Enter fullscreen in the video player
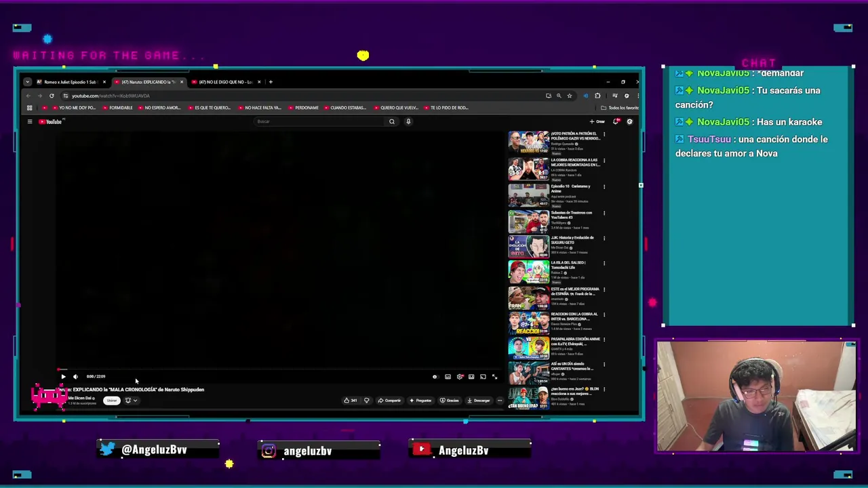Viewport: 868px width, 488px height. (494, 376)
